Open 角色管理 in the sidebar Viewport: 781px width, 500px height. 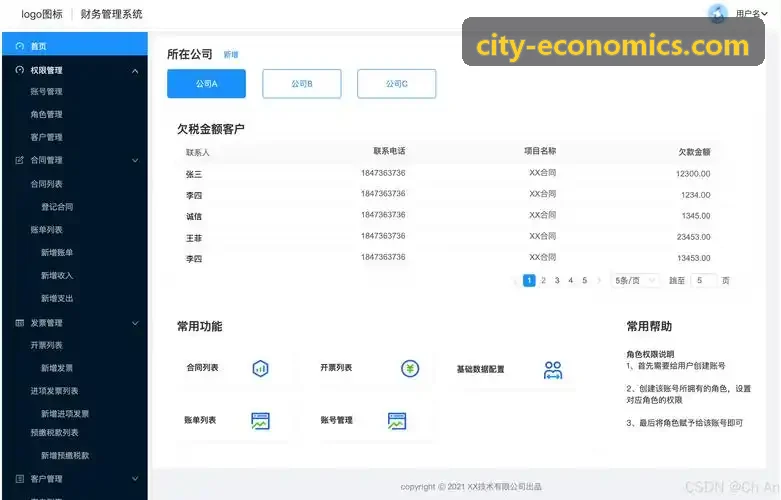point(46,114)
